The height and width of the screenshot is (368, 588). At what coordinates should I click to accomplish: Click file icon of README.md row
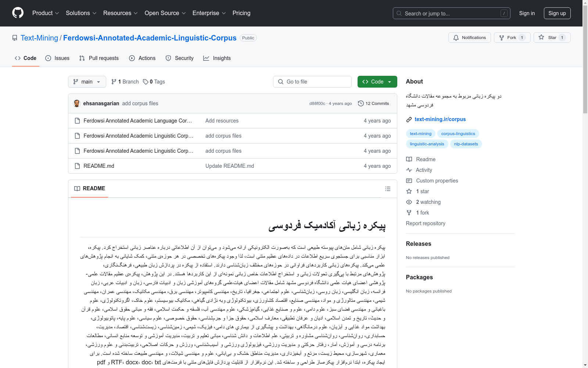point(77,166)
